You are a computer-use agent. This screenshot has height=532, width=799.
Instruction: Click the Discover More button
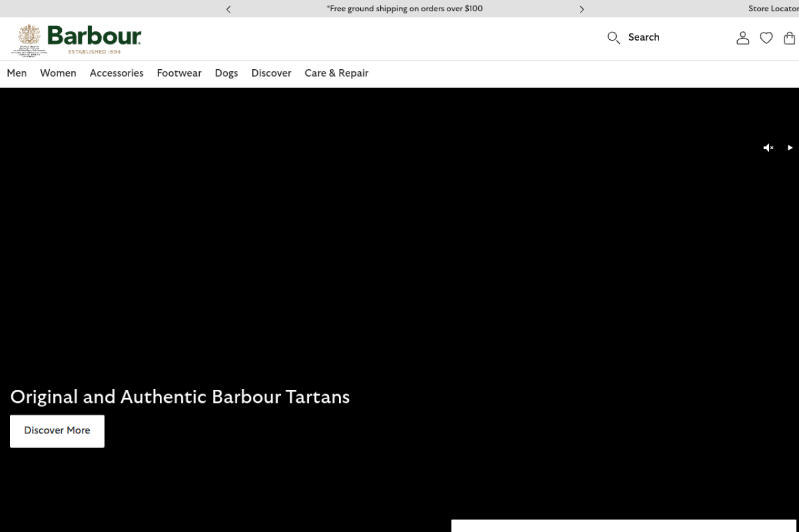(57, 430)
